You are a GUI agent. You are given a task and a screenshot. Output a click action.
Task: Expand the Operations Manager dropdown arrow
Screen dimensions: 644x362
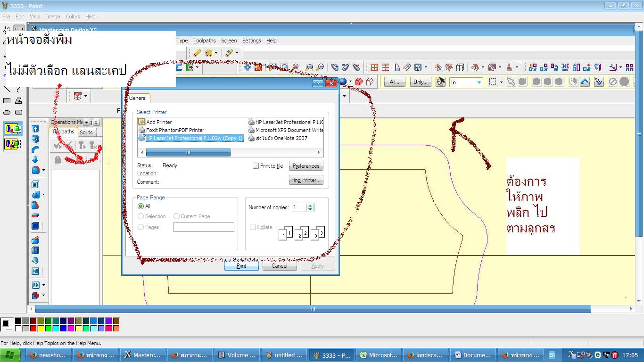pos(86,123)
